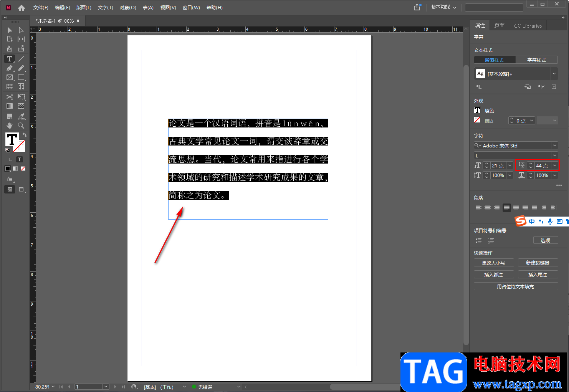
Task: Click the 用占位符文本填充 button
Action: [x=516, y=286]
